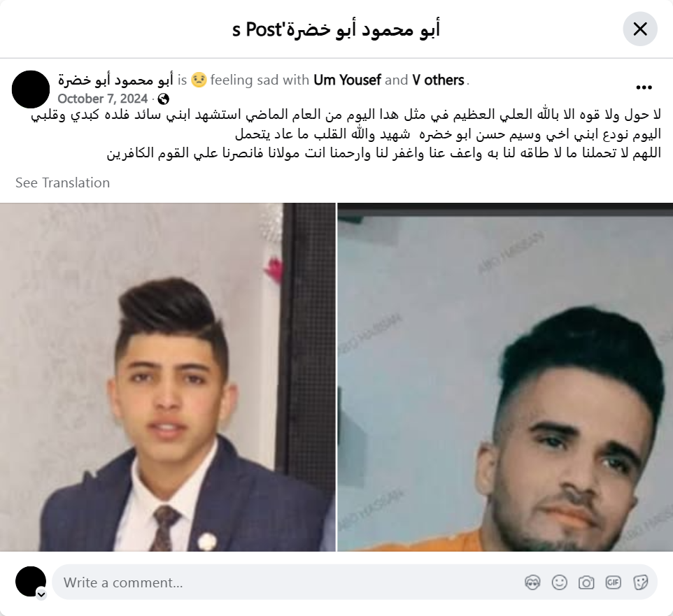
Task: Click See Translation link
Action: tap(63, 182)
